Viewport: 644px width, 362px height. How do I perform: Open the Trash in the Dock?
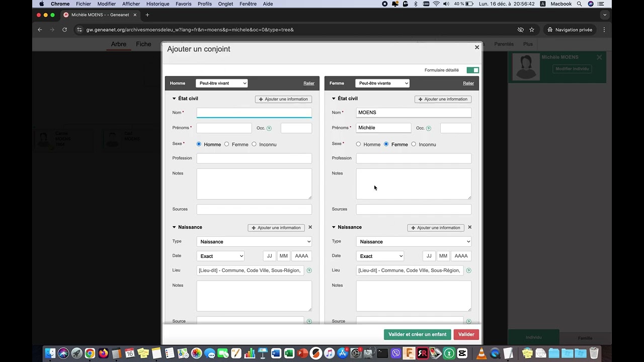[x=594, y=353]
